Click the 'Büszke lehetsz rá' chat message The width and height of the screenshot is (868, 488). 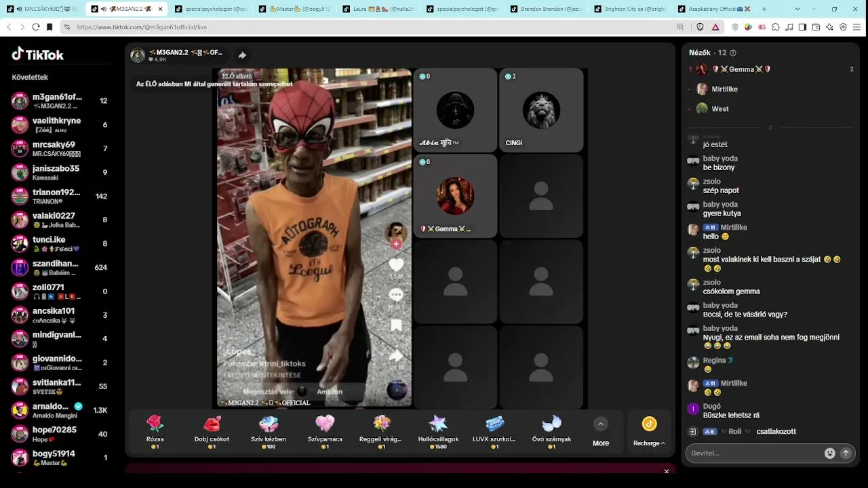click(731, 415)
